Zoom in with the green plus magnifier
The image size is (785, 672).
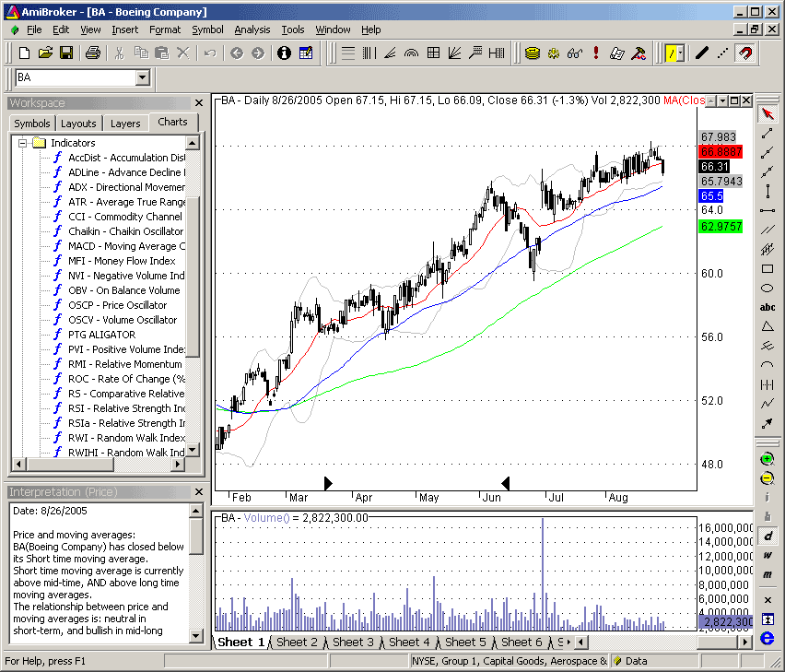click(767, 459)
